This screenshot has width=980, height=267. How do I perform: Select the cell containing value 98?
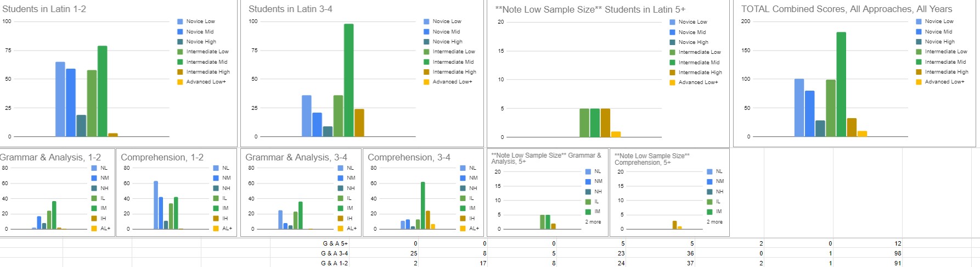click(897, 253)
